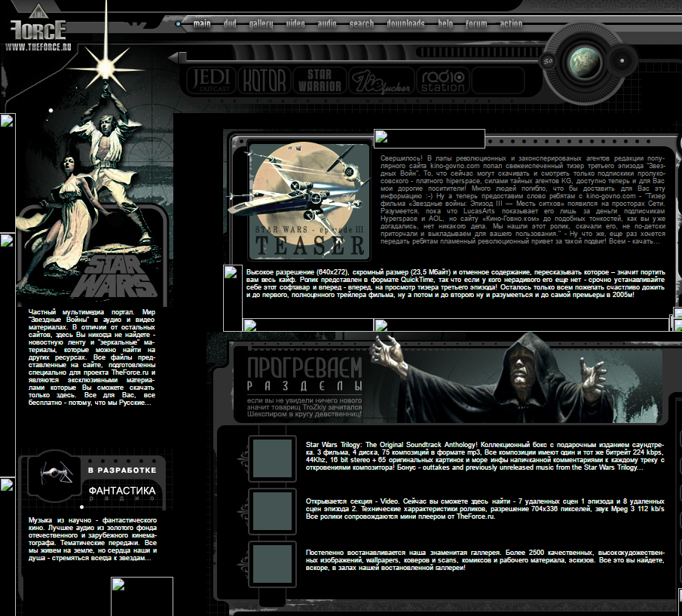The image size is (682, 616).
Task: Open the Фантастика radio banner
Action: (x=122, y=492)
